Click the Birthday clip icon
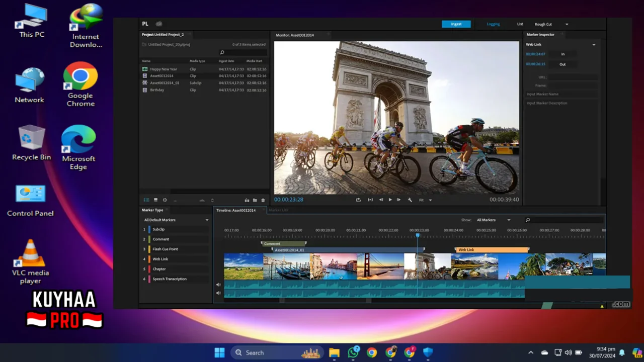644x362 pixels. click(x=145, y=90)
